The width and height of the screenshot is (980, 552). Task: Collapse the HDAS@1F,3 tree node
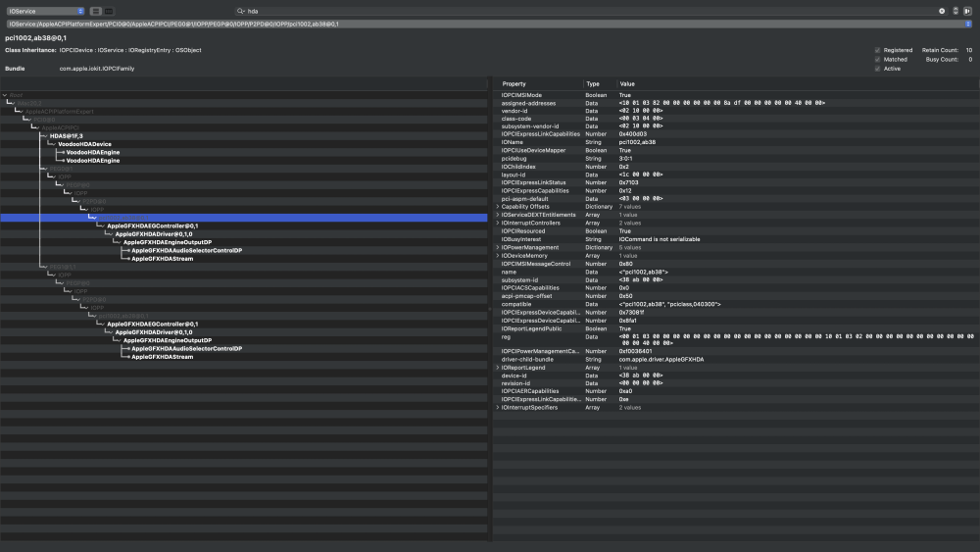[x=44, y=135]
